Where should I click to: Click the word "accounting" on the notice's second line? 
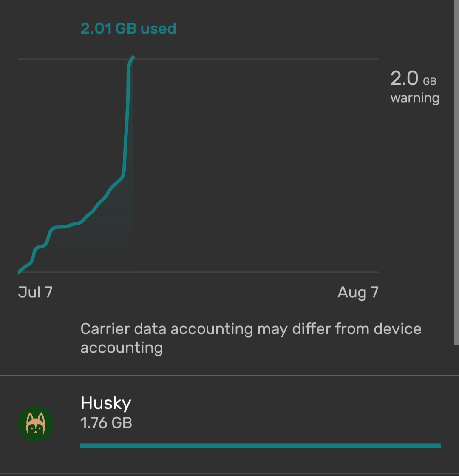point(122,348)
